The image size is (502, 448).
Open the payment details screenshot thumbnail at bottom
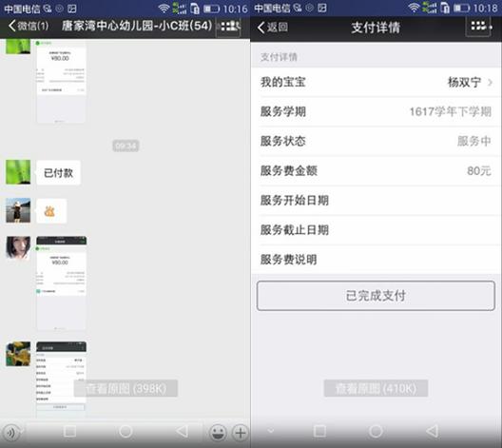click(x=61, y=380)
